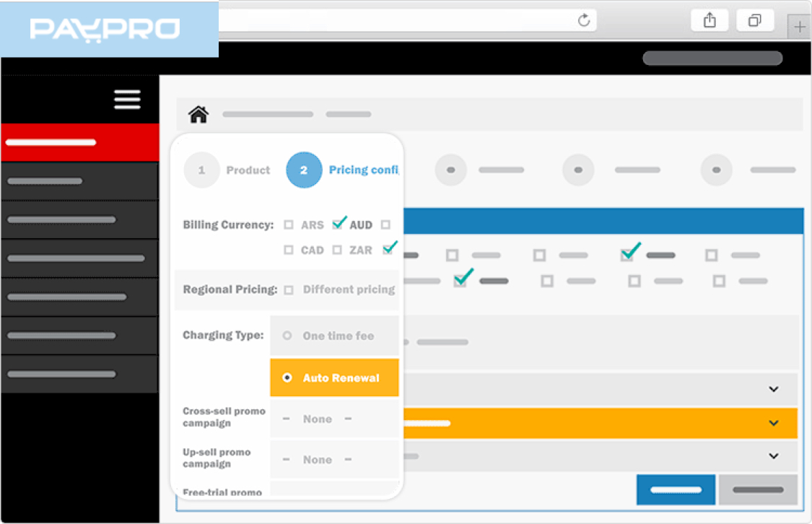Show all tabs overview icon

point(755,20)
